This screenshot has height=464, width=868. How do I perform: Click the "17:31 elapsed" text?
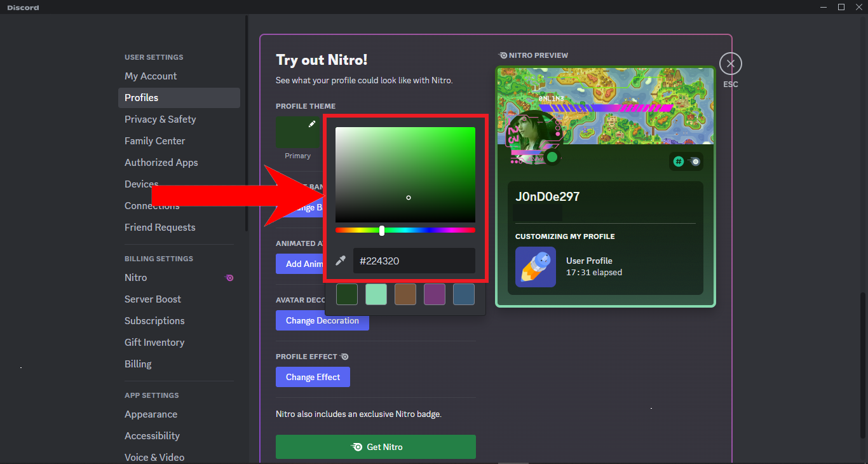[x=594, y=272]
